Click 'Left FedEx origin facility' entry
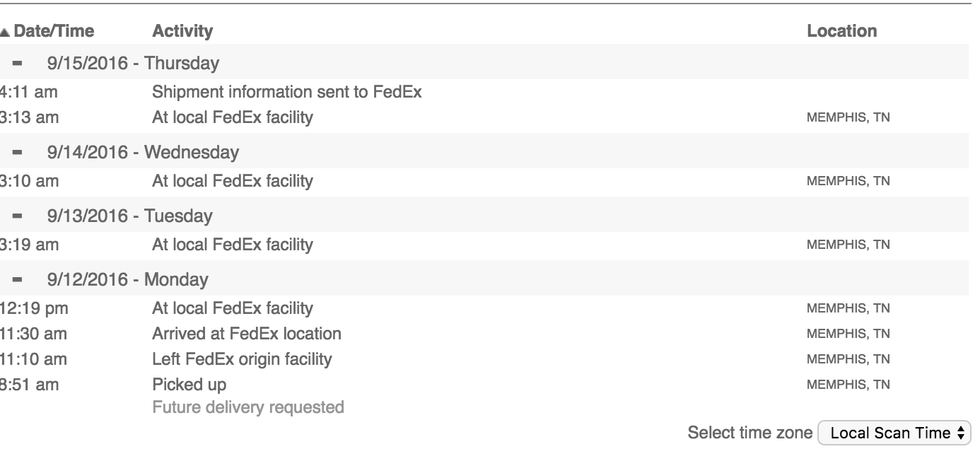 [x=242, y=359]
